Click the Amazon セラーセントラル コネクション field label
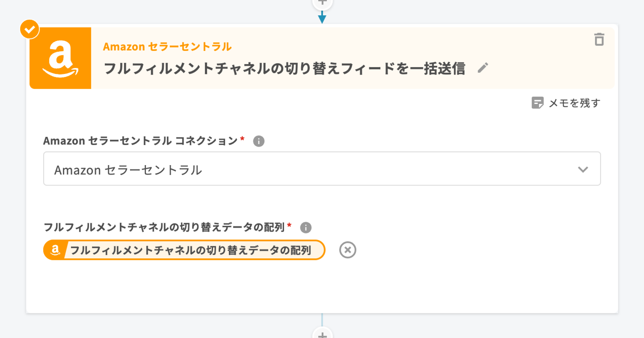Image resolution: width=644 pixels, height=338 pixels. [x=140, y=141]
